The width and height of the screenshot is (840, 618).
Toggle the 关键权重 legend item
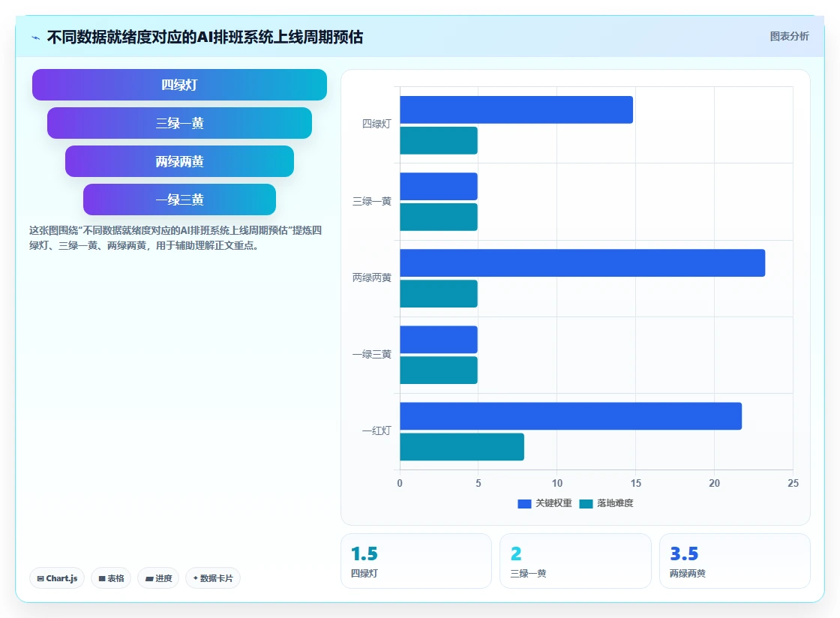[544, 503]
